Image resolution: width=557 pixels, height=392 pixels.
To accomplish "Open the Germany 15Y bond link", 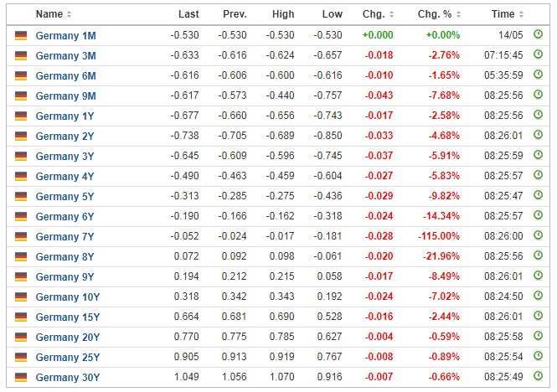I will pyautogui.click(x=68, y=317).
